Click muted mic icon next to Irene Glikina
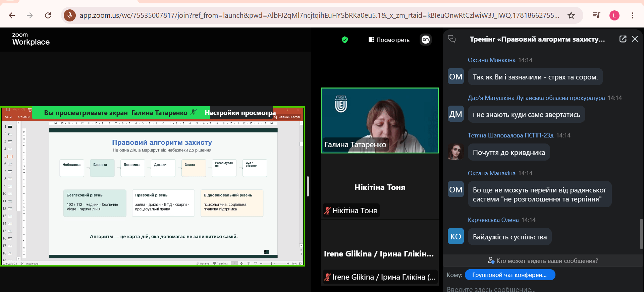The width and height of the screenshot is (644, 292). (x=327, y=277)
